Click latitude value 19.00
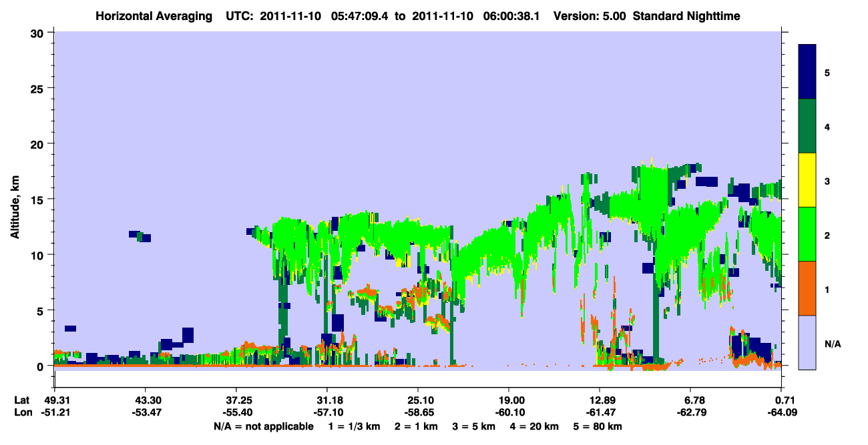Viewport: 868px width, 445px height. pos(509,400)
